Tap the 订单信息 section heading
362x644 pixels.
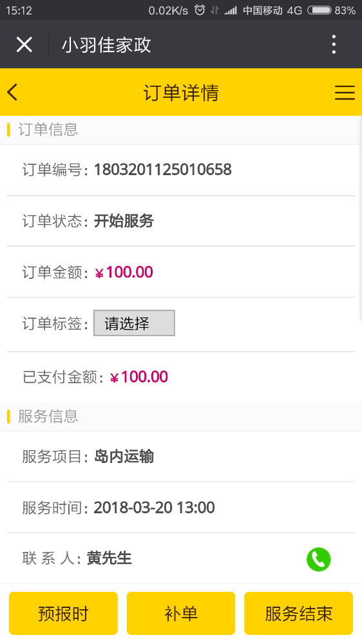(x=48, y=129)
